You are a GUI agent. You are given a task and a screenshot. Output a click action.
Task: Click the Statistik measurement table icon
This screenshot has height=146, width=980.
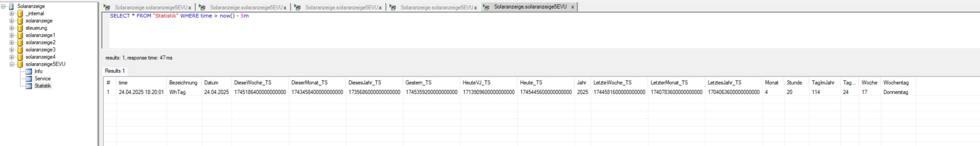(x=28, y=86)
